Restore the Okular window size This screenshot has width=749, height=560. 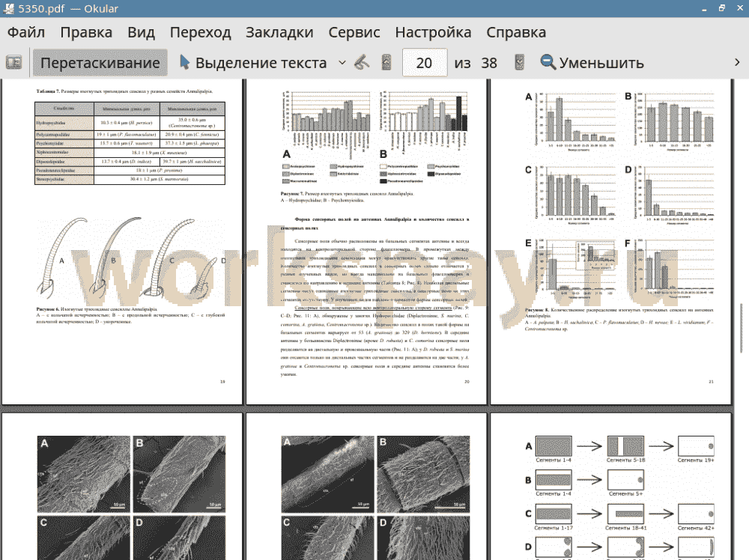(722, 8)
